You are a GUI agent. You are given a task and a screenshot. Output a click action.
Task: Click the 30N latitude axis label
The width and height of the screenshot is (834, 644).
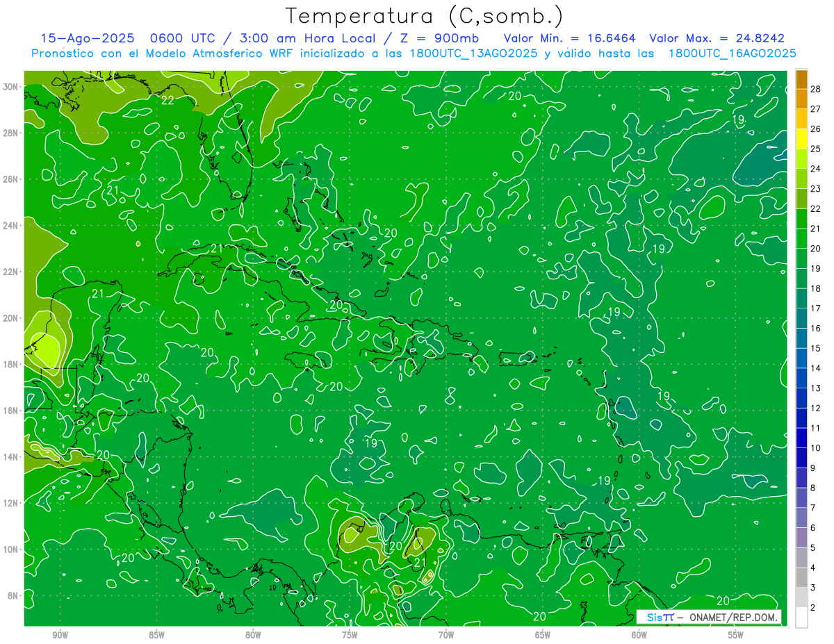pos(12,87)
